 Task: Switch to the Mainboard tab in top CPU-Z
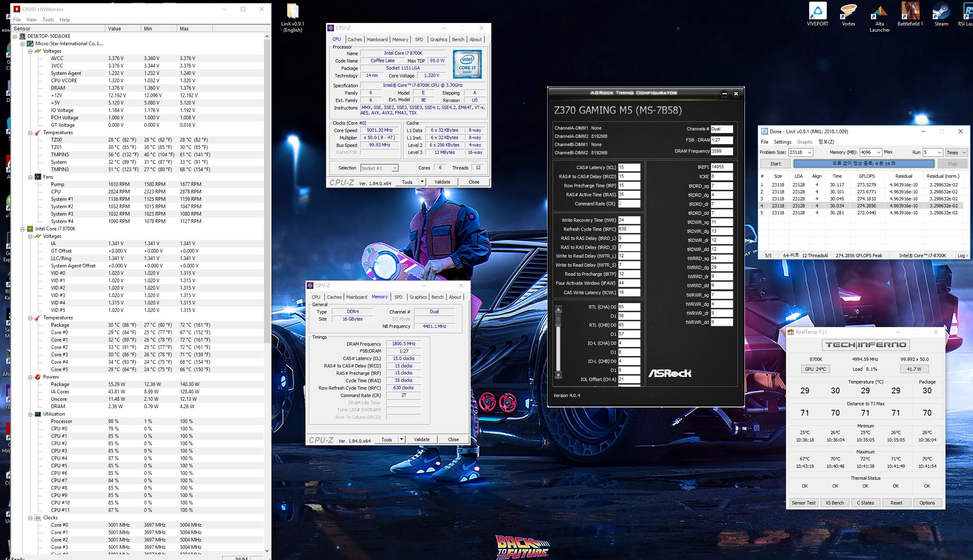tap(377, 40)
